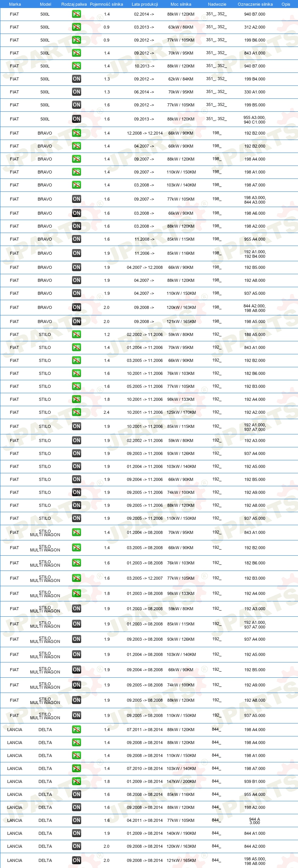Image resolution: width=298 pixels, height=868 pixels.
Task: Select the 62kW / 84KM power cell
Action: pos(181,79)
